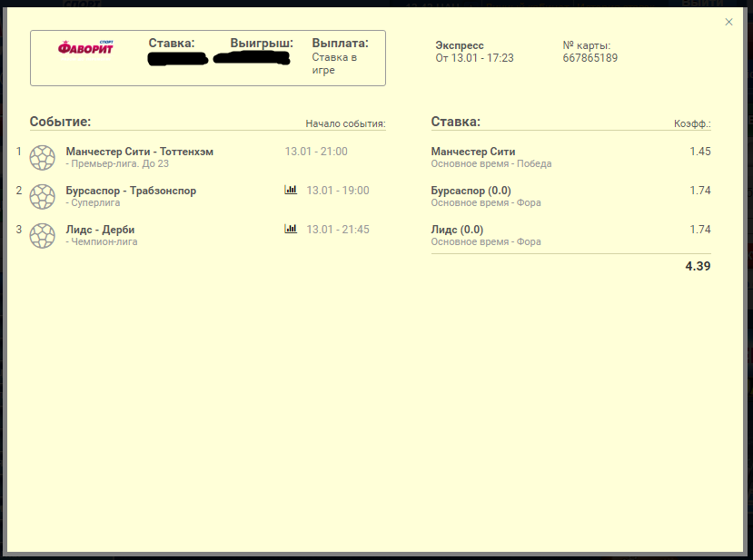Click the Выйти button behind popup
The height and width of the screenshot is (560, 753).
click(x=702, y=4)
